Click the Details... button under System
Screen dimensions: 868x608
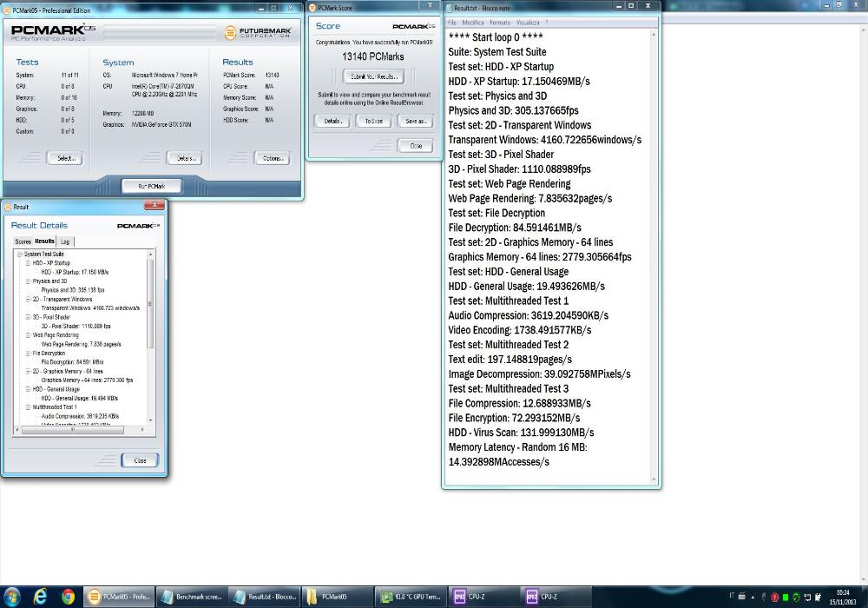click(185, 158)
